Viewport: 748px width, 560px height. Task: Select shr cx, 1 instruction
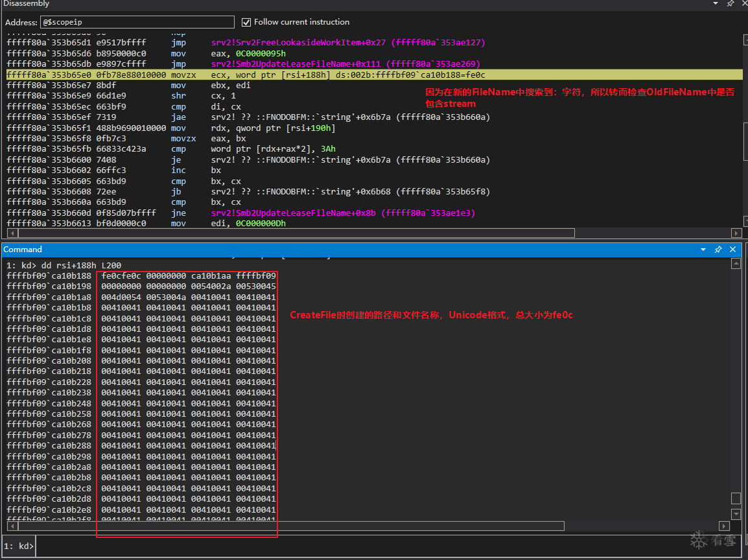click(121, 96)
